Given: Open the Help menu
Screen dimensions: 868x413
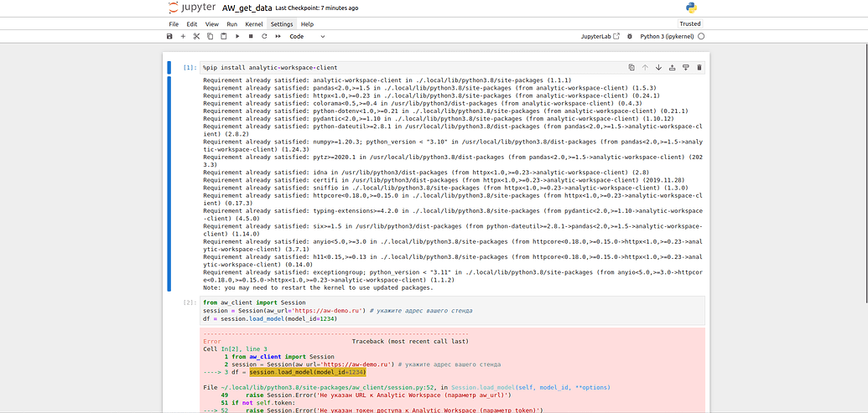Looking at the screenshot, I should 307,24.
